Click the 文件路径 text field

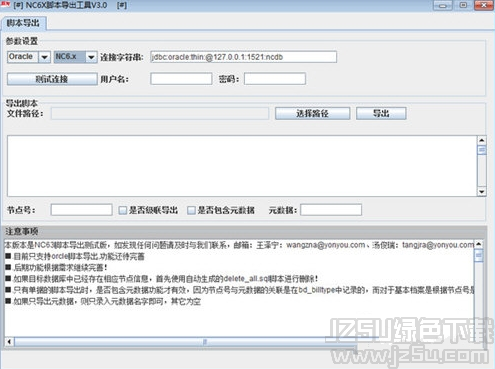160,113
